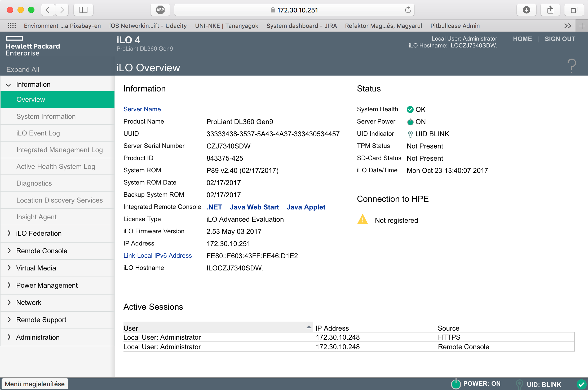Open the Active Health System Log
The width and height of the screenshot is (588, 390).
(58, 166)
